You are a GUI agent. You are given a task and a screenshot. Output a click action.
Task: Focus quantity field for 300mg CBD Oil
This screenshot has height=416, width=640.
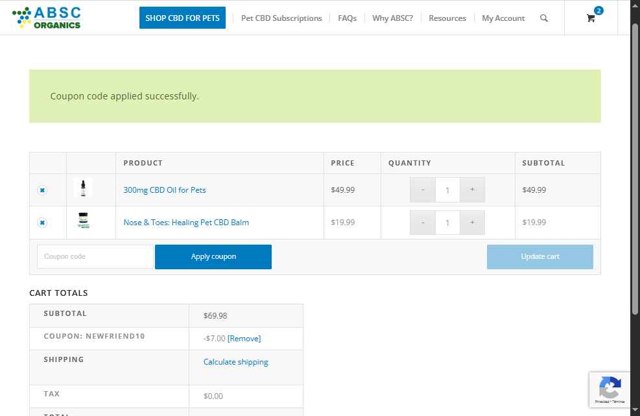pyautogui.click(x=447, y=190)
